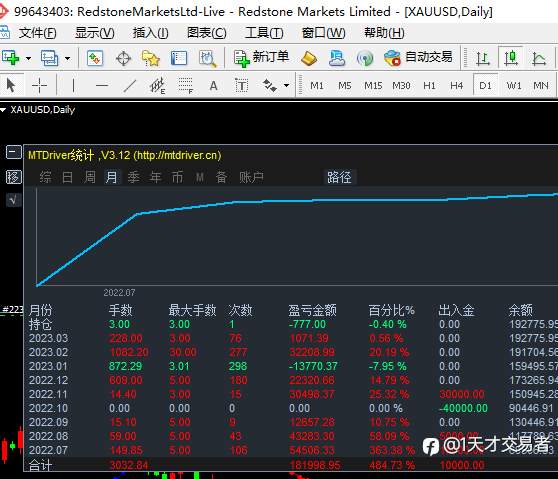558x479 pixels.
Task: Select the 月 monthly stats tab
Action: [x=111, y=177]
